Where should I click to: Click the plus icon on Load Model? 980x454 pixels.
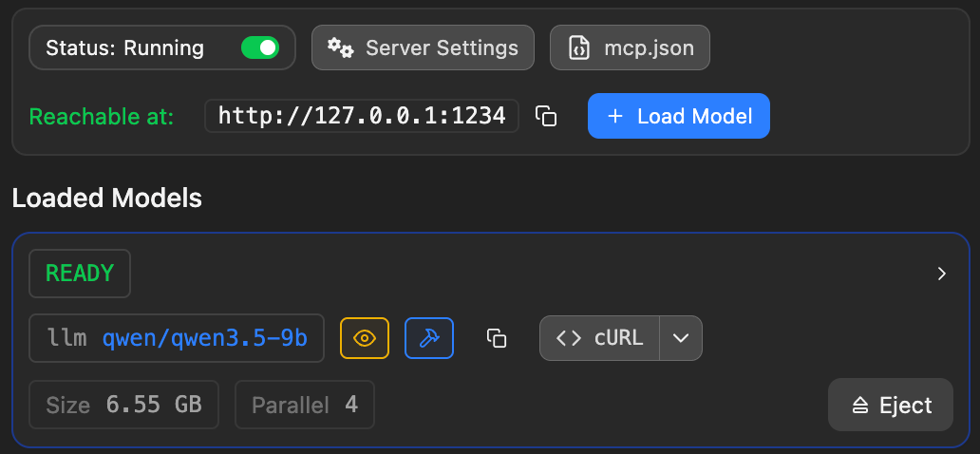[x=615, y=116]
